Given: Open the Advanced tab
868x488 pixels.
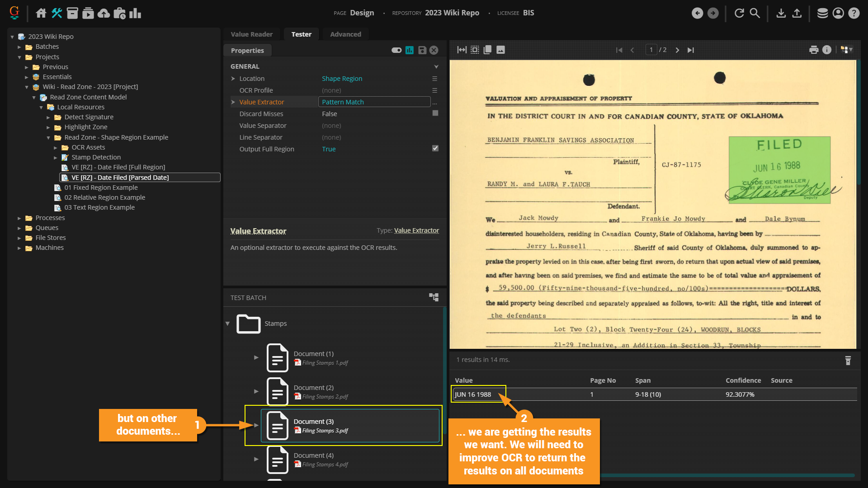Looking at the screenshot, I should click(x=345, y=34).
